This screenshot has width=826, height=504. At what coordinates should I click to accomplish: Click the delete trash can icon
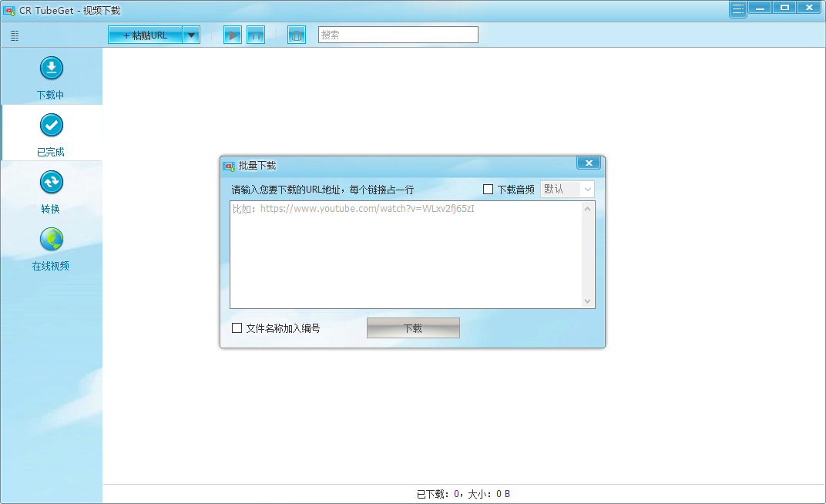pos(297,35)
